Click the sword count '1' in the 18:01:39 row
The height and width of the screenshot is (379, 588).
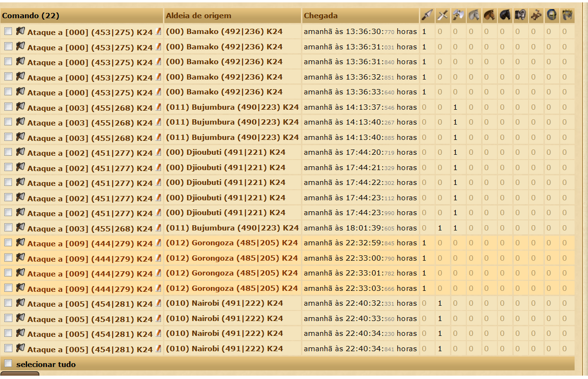coord(440,228)
